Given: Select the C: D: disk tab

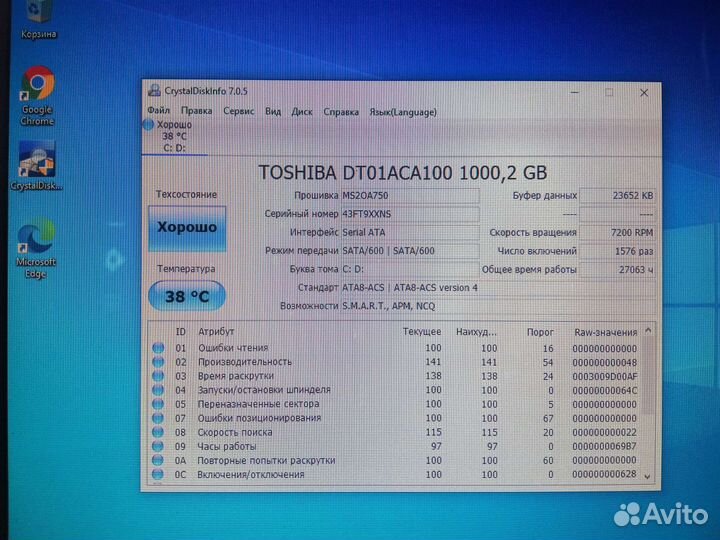Looking at the screenshot, I should (x=174, y=136).
